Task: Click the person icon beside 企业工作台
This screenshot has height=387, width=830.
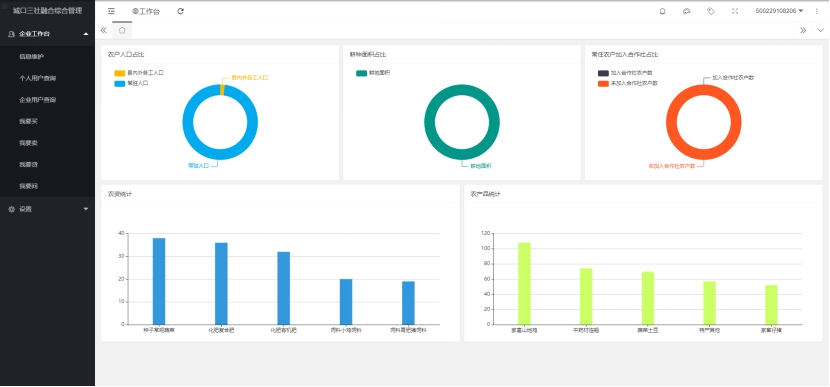Action: [12, 34]
